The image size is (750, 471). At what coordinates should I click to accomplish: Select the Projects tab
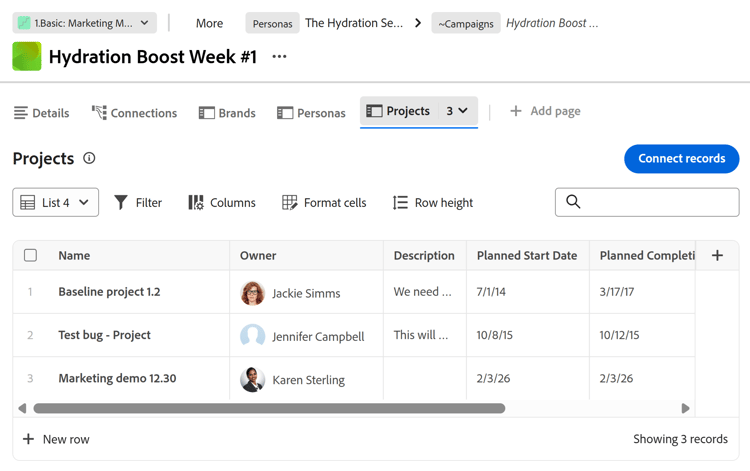pos(398,111)
